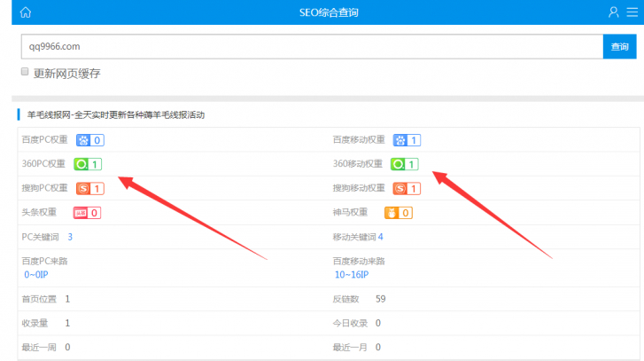Image resolution: width=644 pixels, height=361 pixels.
Task: Click the SEO综合查询 page title
Action: click(329, 12)
